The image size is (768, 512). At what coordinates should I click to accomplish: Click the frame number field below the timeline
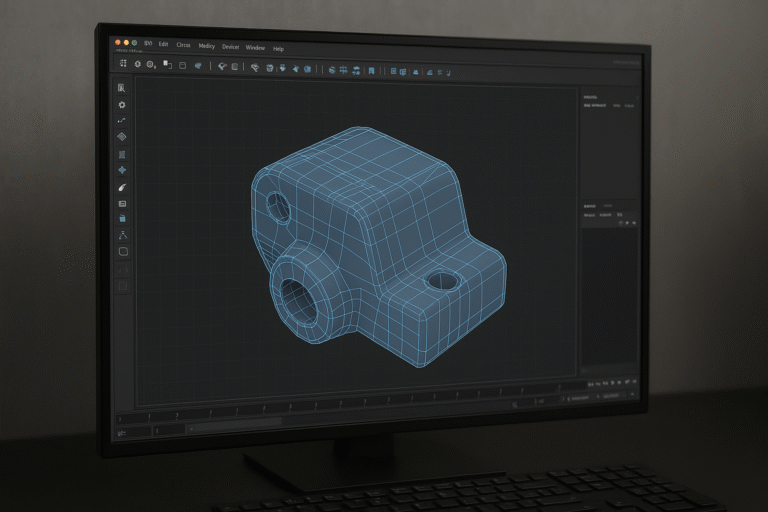coord(169,431)
